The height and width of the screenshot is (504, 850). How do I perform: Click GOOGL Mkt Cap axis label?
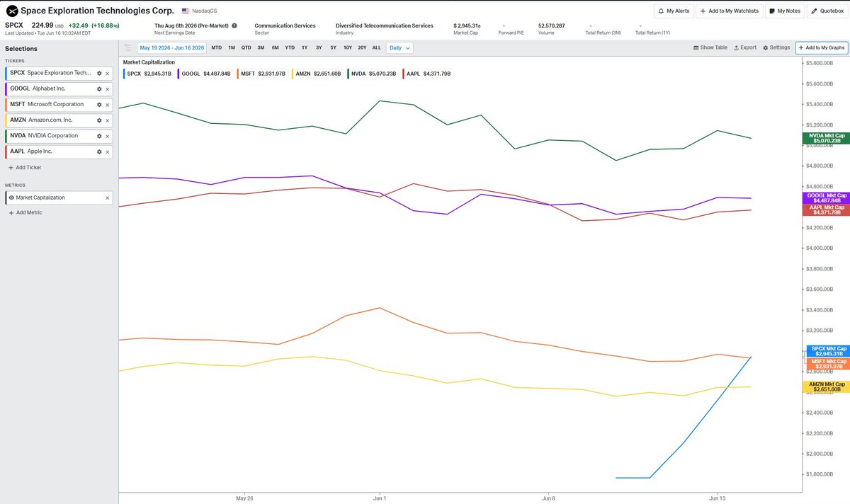click(827, 197)
